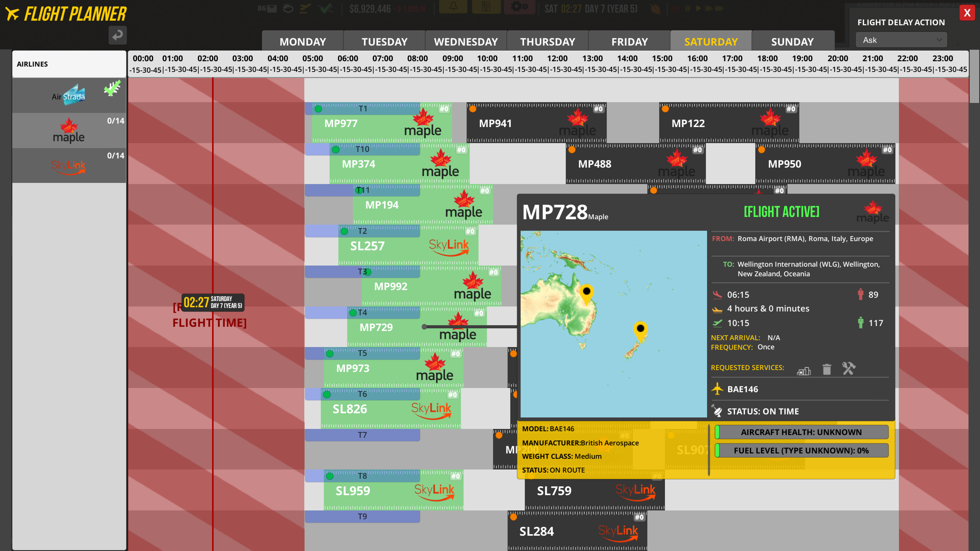Select flight block SL759

(x=595, y=491)
